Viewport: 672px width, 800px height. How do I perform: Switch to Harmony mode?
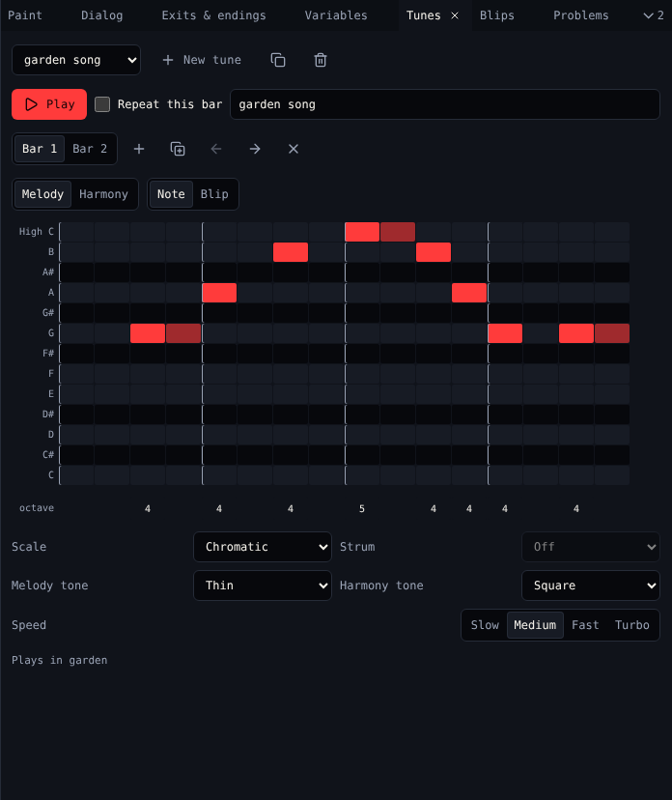click(x=103, y=194)
